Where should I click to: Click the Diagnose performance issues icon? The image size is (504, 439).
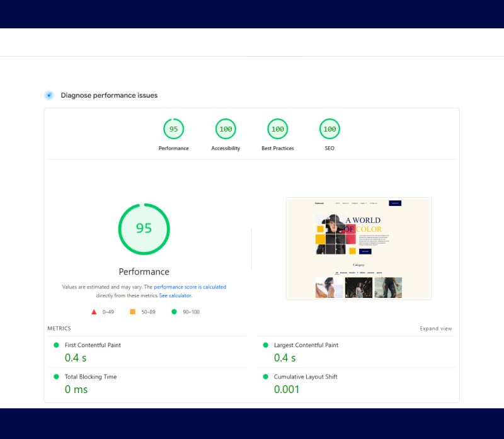click(49, 95)
